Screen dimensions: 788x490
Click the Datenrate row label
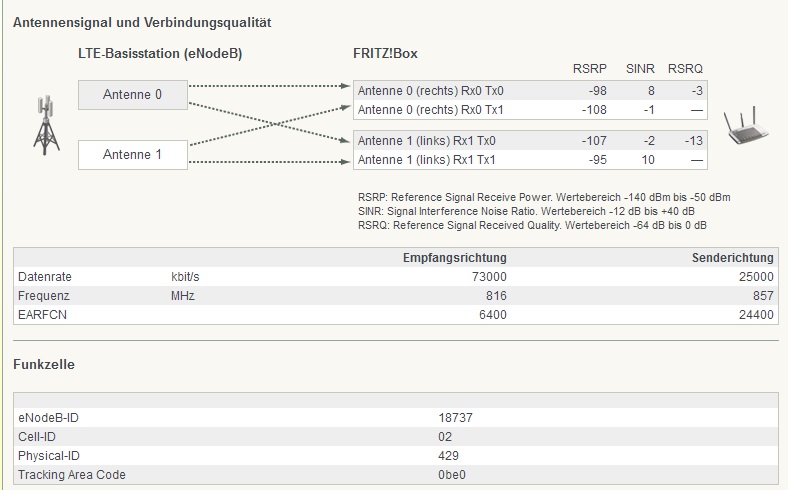pos(45,277)
